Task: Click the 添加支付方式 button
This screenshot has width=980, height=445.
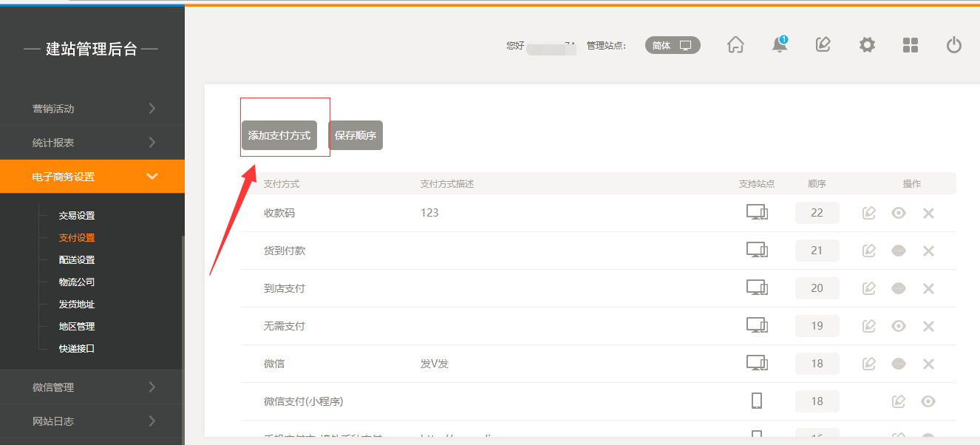Action: 279,135
